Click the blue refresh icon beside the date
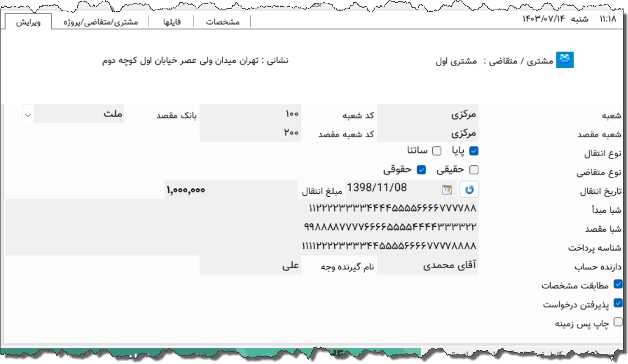The height and width of the screenshot is (364, 628). pos(470,189)
